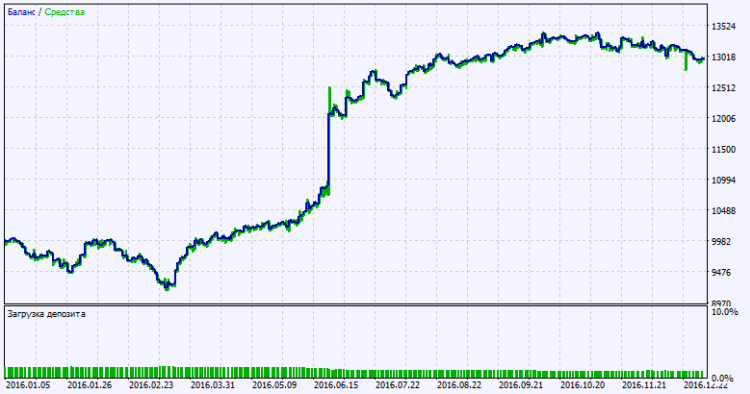Click the 10488 price axis value

(724, 211)
